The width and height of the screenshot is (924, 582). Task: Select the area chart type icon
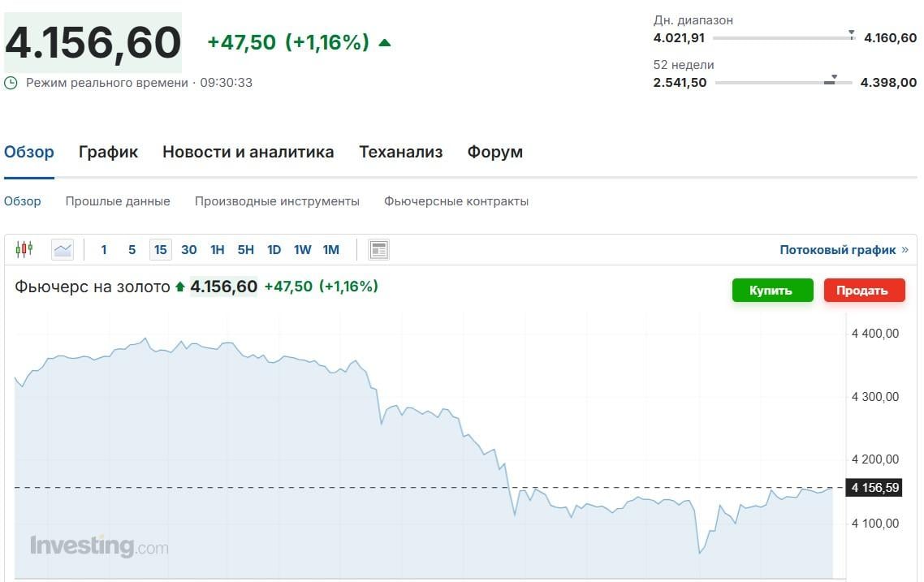click(x=63, y=249)
